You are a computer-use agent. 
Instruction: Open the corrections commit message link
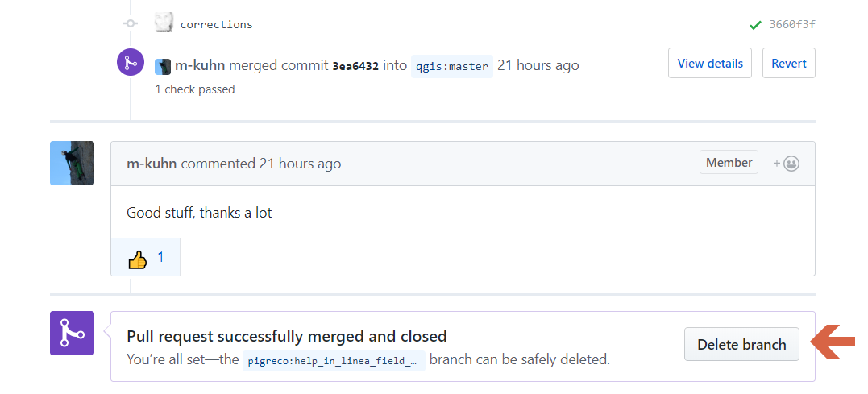point(216,24)
